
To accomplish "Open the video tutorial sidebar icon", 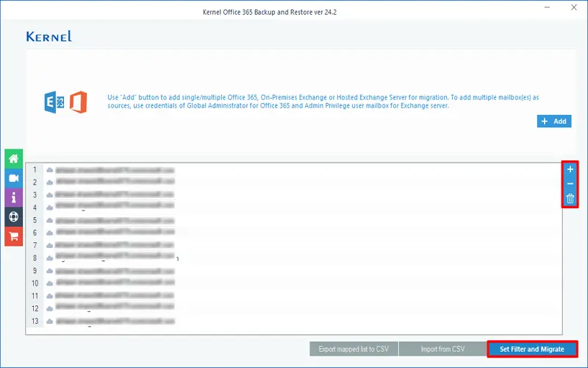I will pos(13,178).
